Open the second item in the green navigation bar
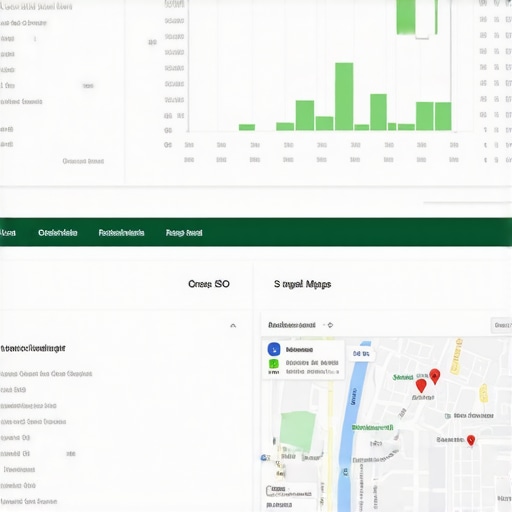 58,233
